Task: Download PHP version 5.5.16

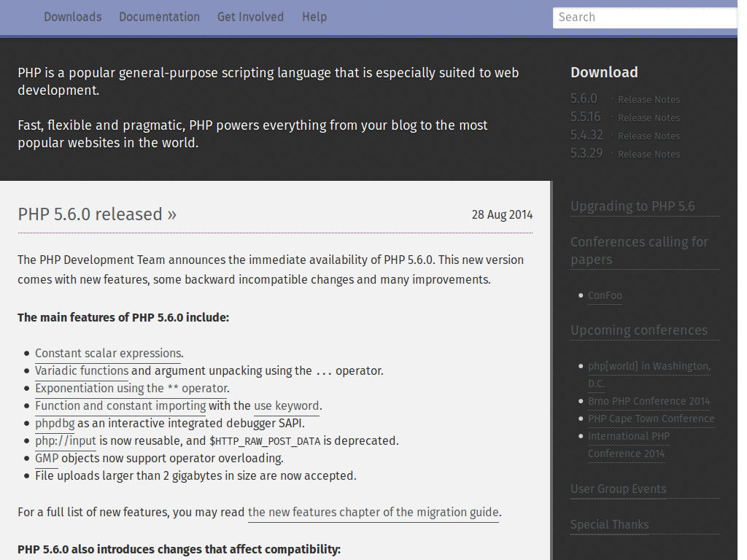Action: 586,117
